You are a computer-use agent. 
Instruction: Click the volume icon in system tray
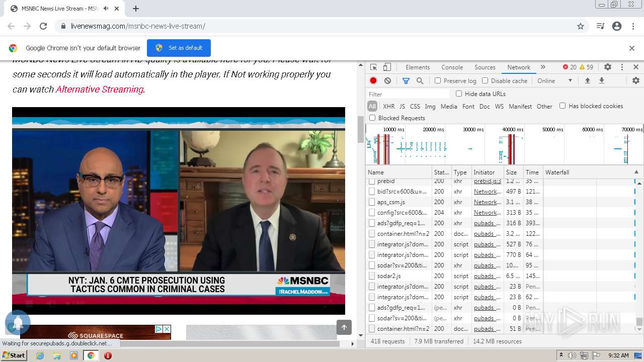(x=572, y=355)
